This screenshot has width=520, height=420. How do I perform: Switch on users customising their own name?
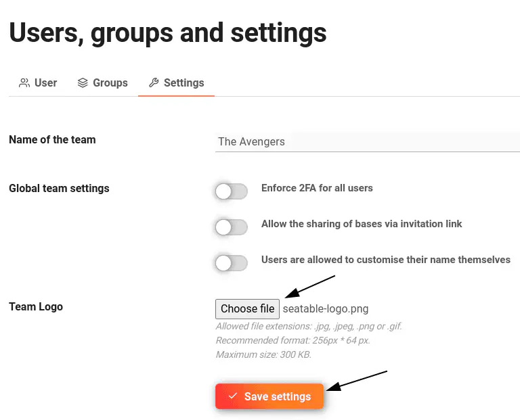(231, 263)
